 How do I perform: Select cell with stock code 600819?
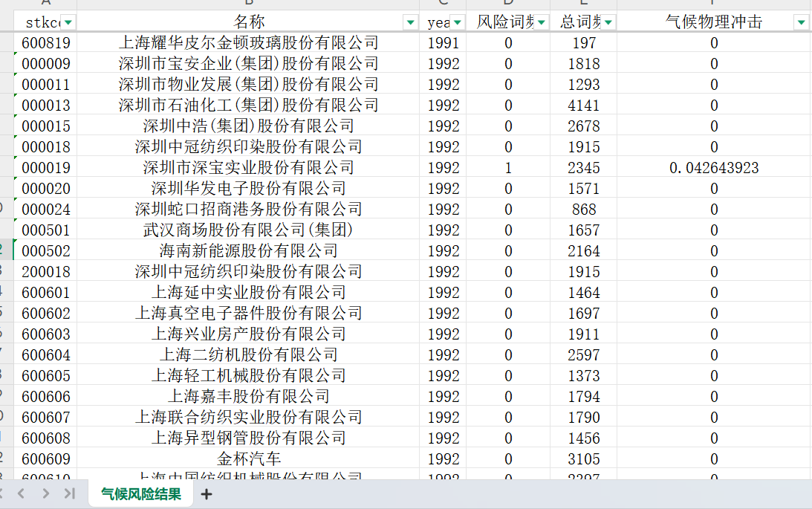pos(45,42)
